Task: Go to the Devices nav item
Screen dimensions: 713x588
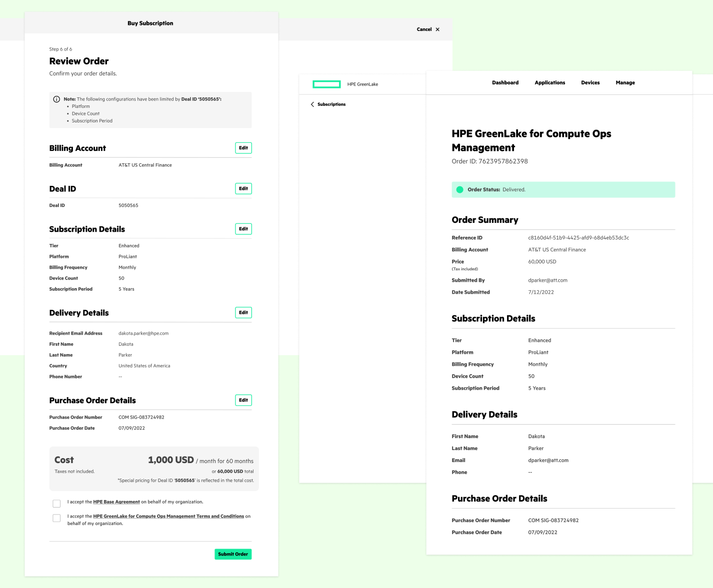Action: 590,83
